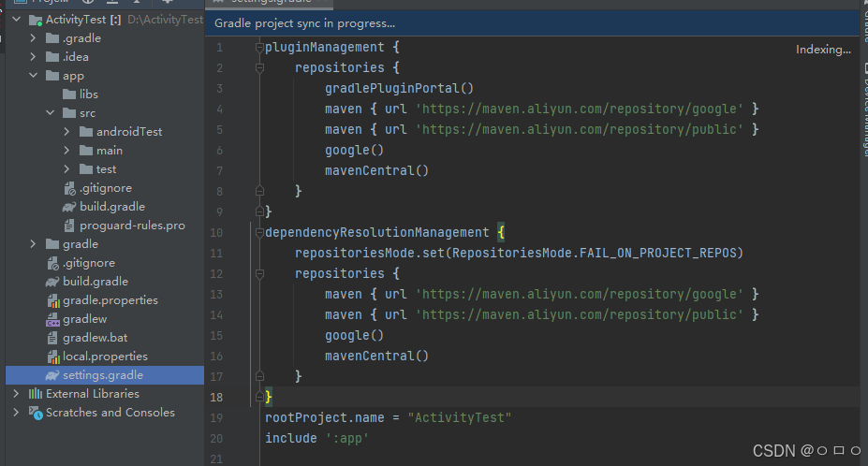Click the .gradle folder icon
868x466 pixels.
tap(52, 38)
